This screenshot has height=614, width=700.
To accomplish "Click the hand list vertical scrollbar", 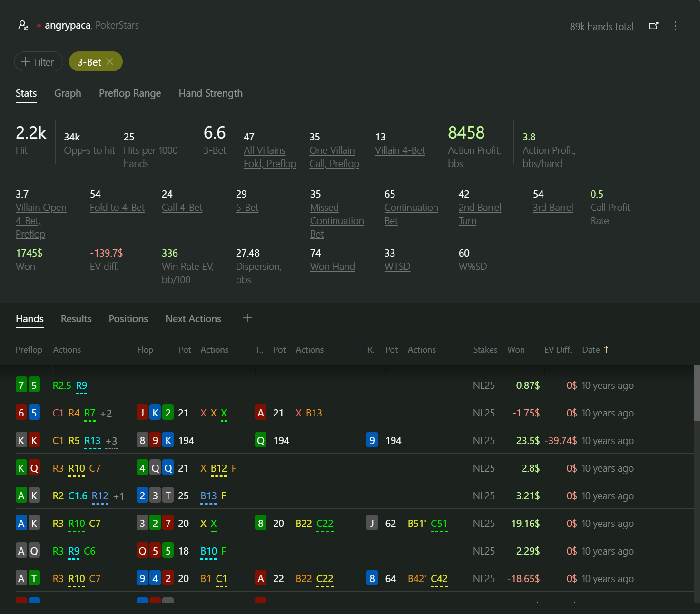I will pyautogui.click(x=696, y=393).
